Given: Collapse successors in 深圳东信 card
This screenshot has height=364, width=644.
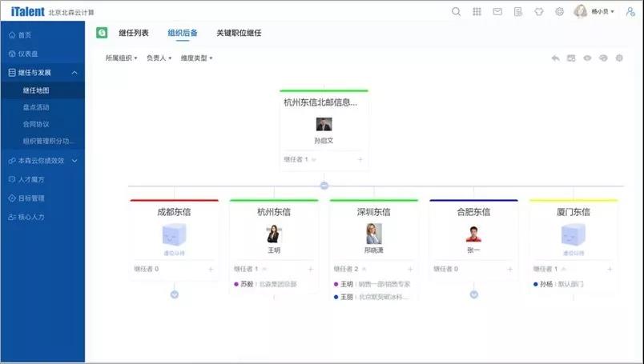Looking at the screenshot, I should (x=364, y=270).
